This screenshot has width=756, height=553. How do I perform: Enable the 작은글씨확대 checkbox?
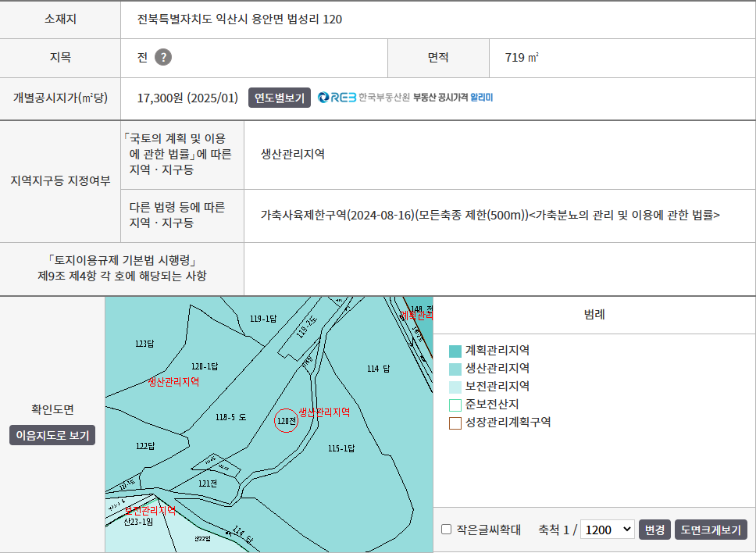(447, 530)
